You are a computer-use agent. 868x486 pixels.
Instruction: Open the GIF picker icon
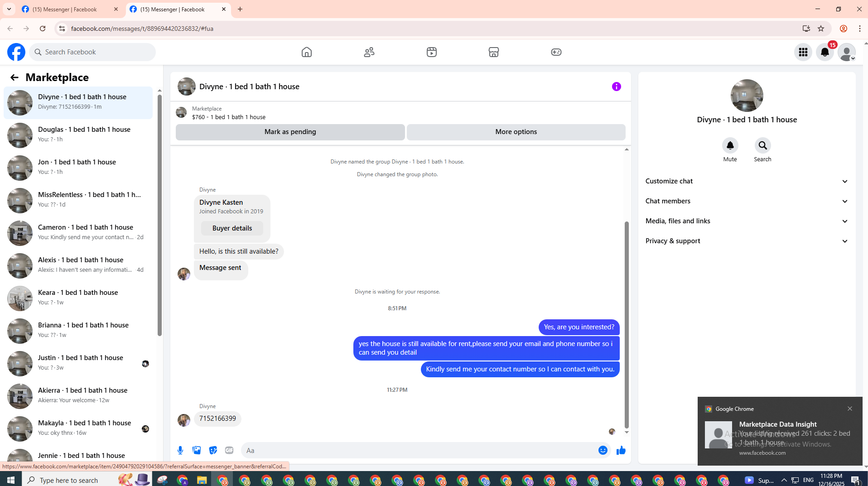(x=229, y=450)
